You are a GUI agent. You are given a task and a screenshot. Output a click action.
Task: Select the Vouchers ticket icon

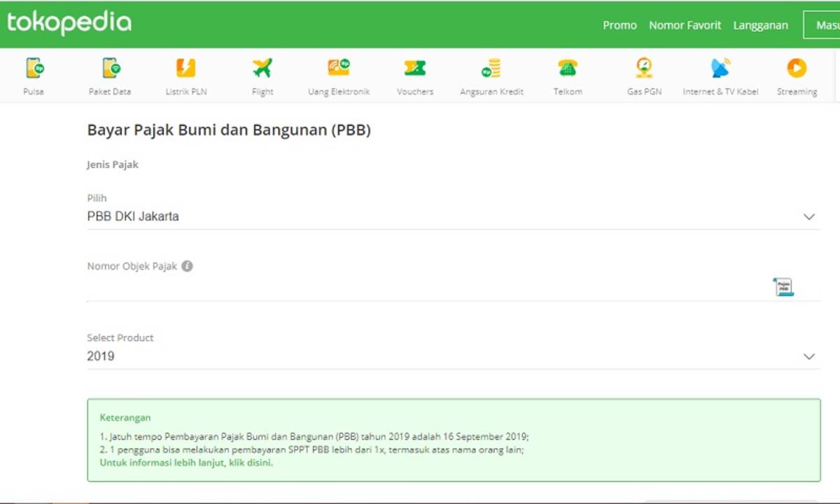pos(415,69)
